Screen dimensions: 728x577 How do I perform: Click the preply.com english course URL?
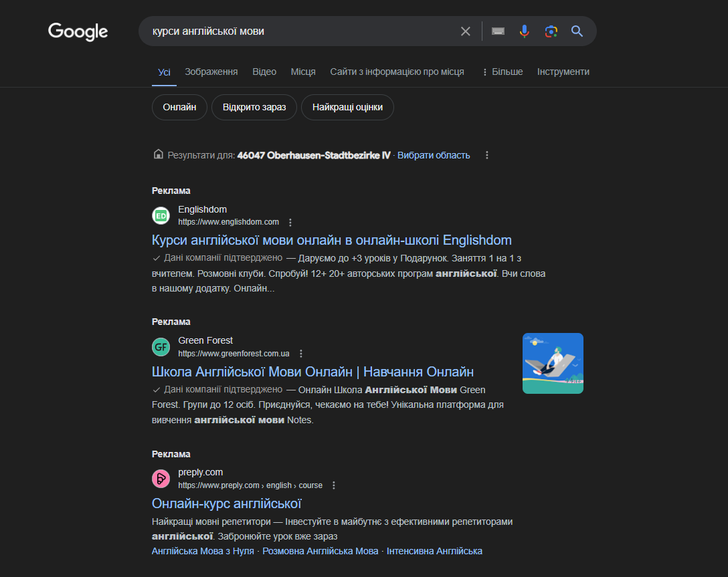(250, 485)
